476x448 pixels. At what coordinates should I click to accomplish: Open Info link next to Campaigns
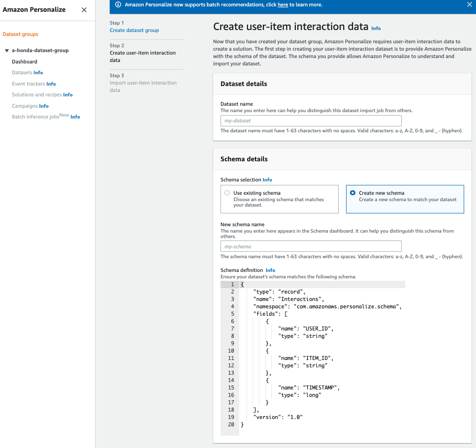coord(44,106)
